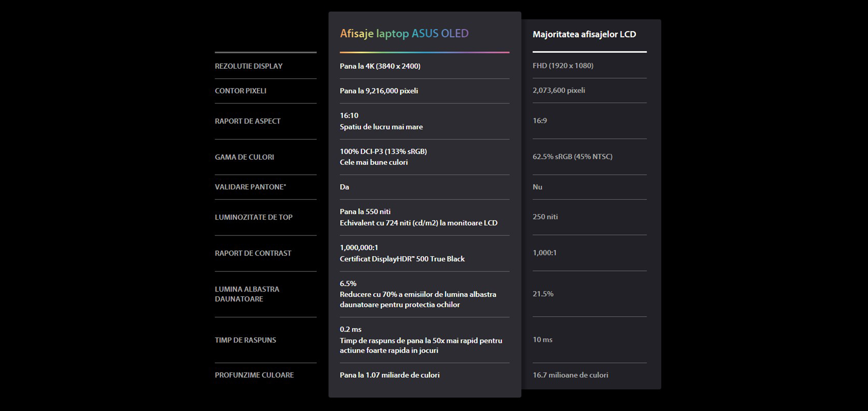Select the 'Majoritatea afisajelor LCD' heading

point(584,34)
